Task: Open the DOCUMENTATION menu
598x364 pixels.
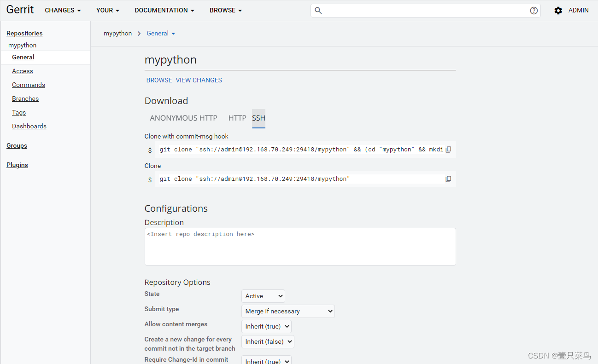Action: pyautogui.click(x=164, y=10)
